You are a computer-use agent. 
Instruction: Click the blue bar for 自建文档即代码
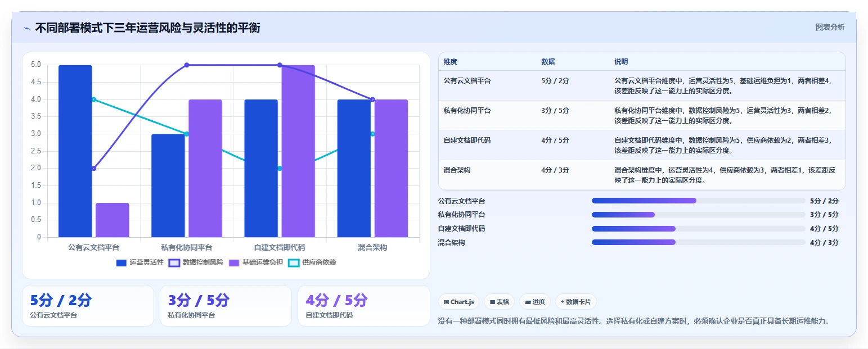[261, 168]
